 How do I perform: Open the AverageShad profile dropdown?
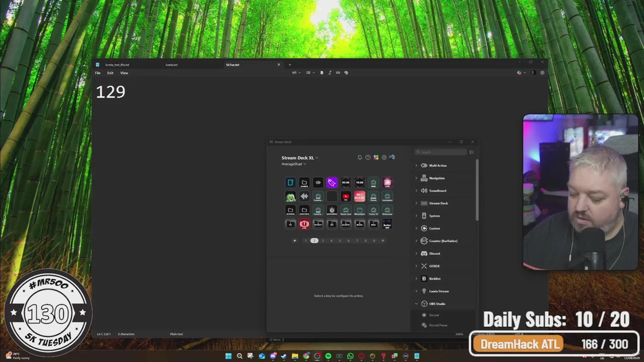[294, 164]
